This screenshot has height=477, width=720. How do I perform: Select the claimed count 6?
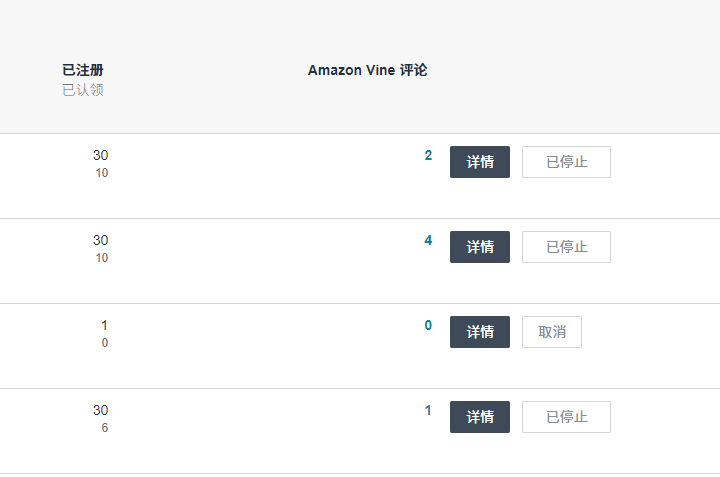[105, 428]
